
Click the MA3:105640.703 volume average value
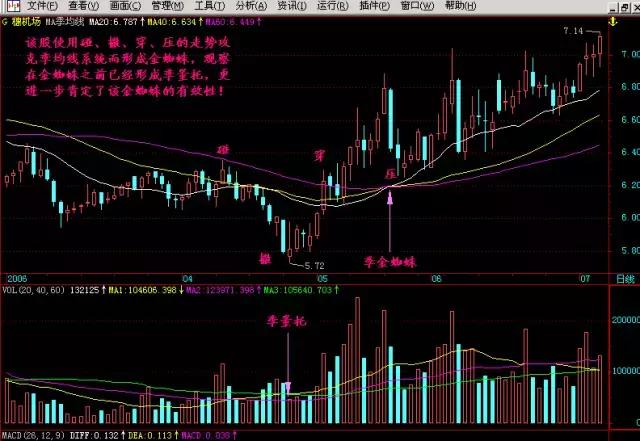[298, 290]
